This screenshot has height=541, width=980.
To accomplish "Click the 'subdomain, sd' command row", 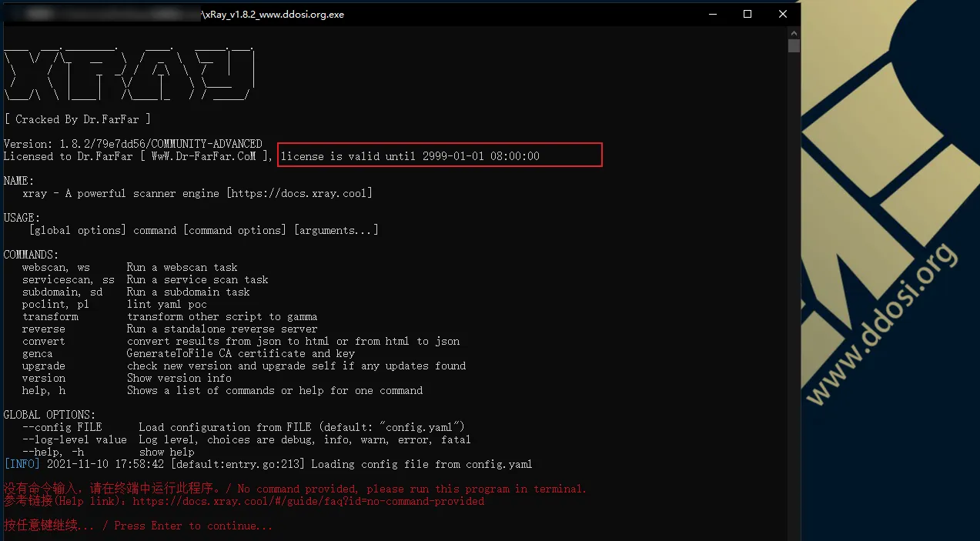I will click(136, 292).
